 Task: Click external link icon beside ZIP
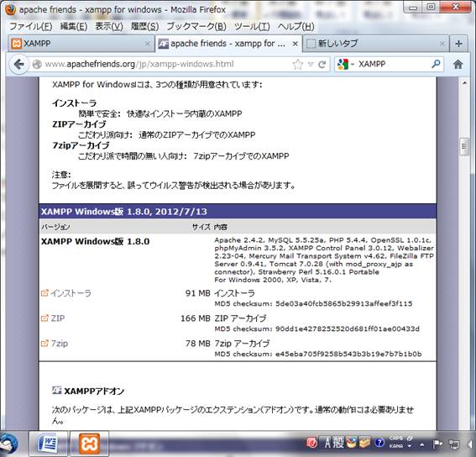pos(44,318)
